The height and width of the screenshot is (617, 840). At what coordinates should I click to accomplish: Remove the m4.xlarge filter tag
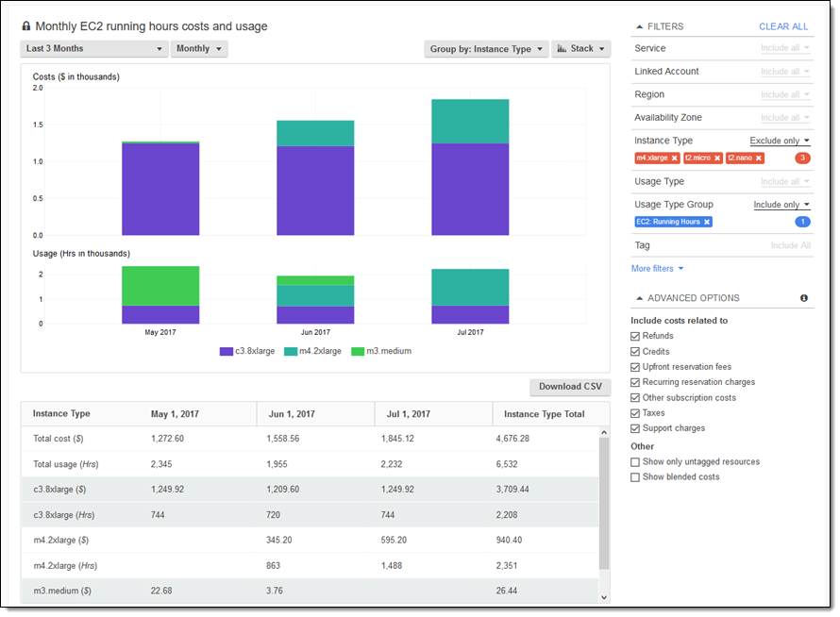pyautogui.click(x=674, y=158)
